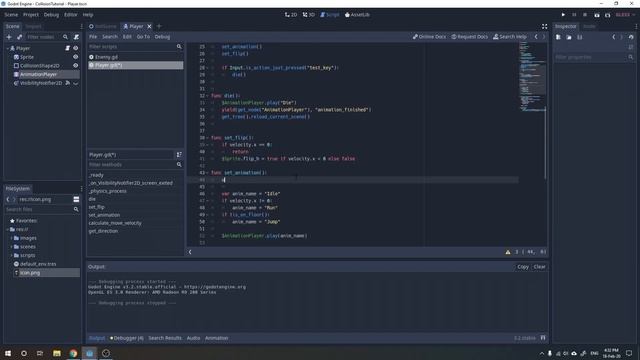640x360 pixels.
Task: Clear the output log
Action: point(539,267)
